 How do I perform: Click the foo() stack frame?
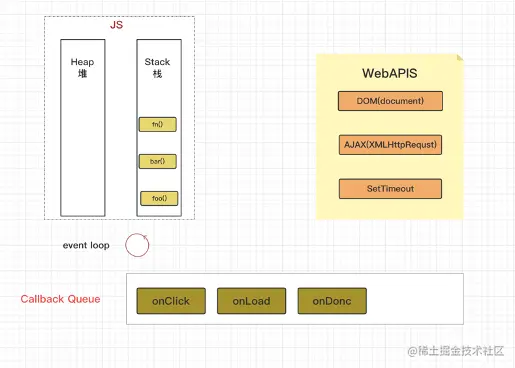coord(159,198)
